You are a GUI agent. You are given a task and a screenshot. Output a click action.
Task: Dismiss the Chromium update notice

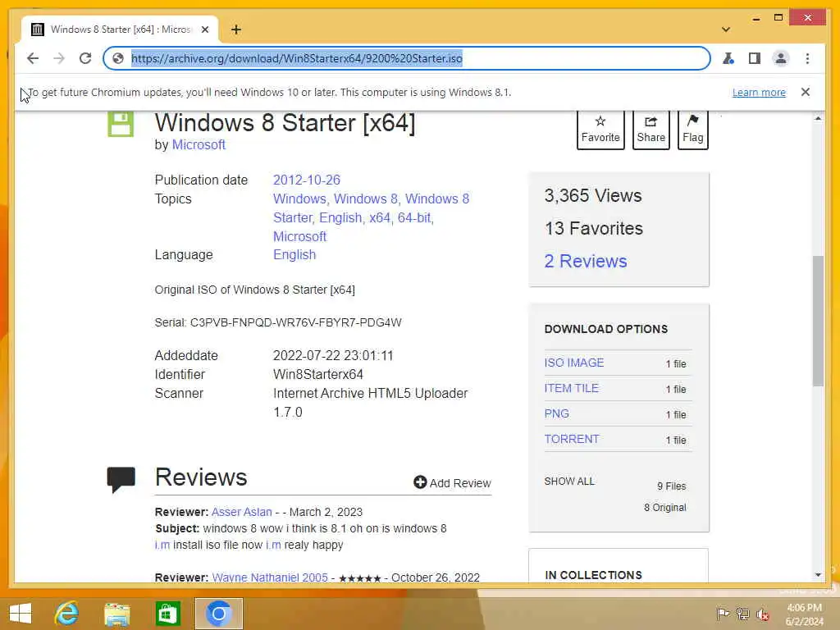806,92
